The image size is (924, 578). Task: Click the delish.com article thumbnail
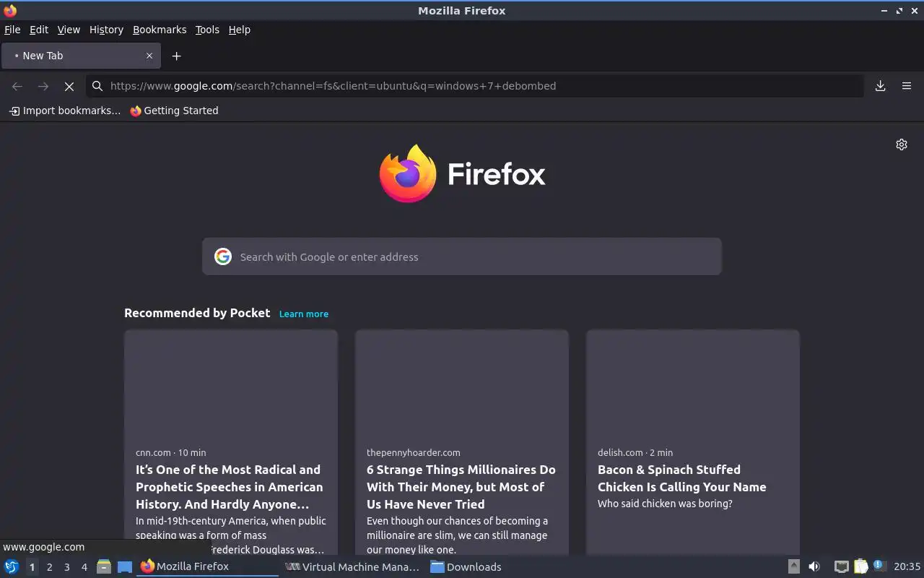(x=693, y=384)
